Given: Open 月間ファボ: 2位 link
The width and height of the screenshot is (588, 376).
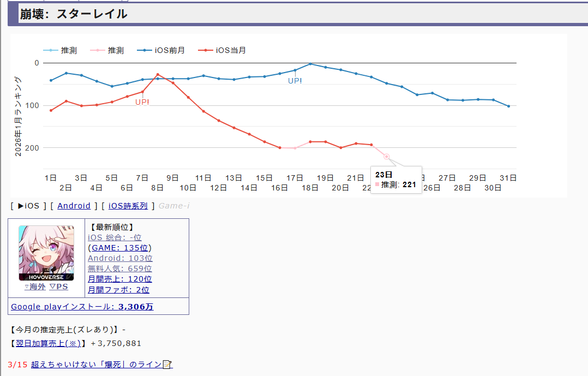Looking at the screenshot, I should point(118,290).
